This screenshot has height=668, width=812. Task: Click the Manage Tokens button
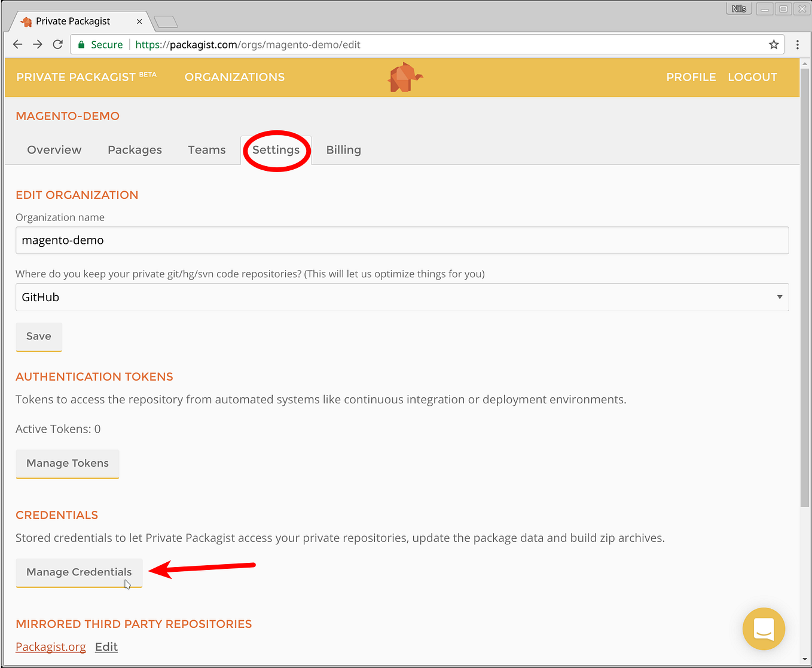pyautogui.click(x=67, y=463)
